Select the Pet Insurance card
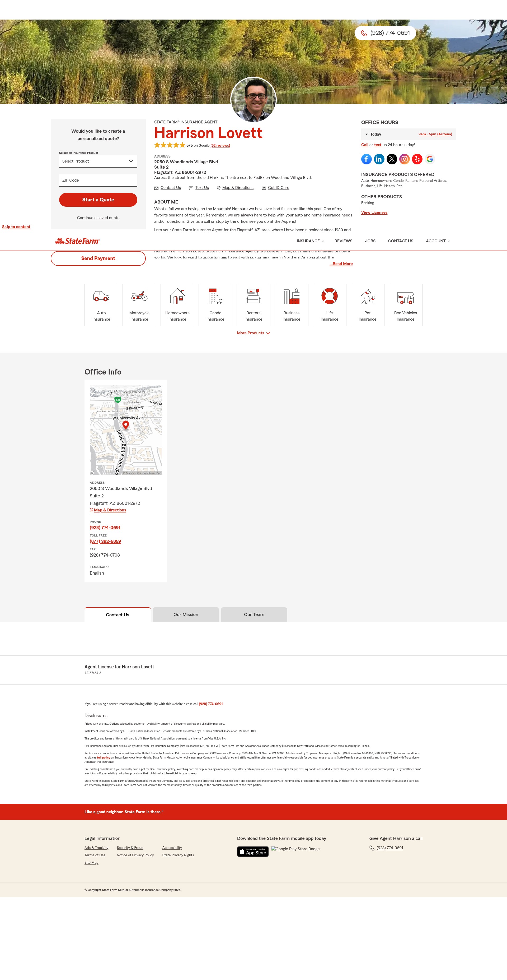The height and width of the screenshot is (980, 507). point(368,305)
